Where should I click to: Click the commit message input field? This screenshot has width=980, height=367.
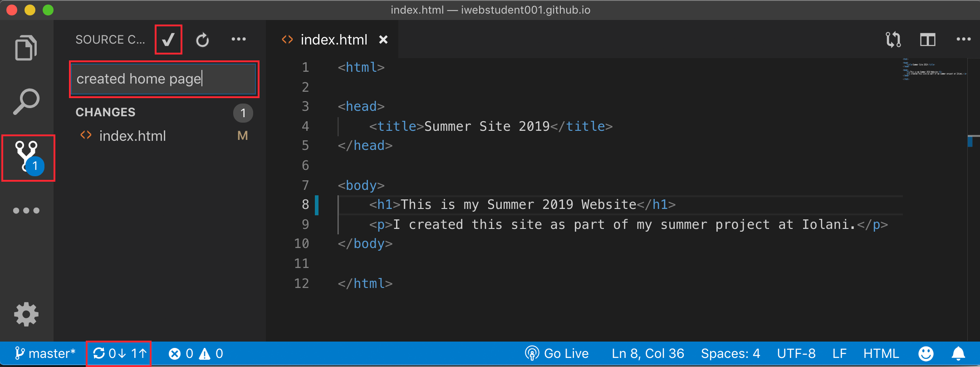163,79
